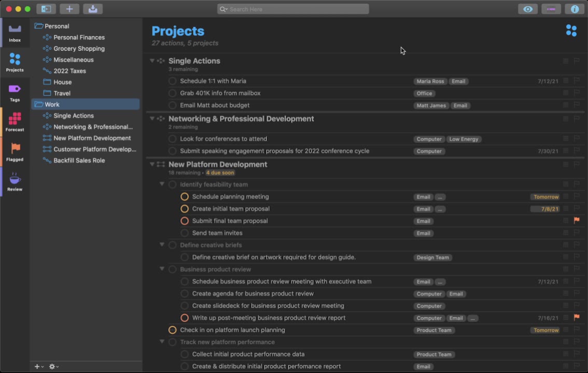Collapse Define creative briefs group
The width and height of the screenshot is (588, 373).
click(162, 245)
